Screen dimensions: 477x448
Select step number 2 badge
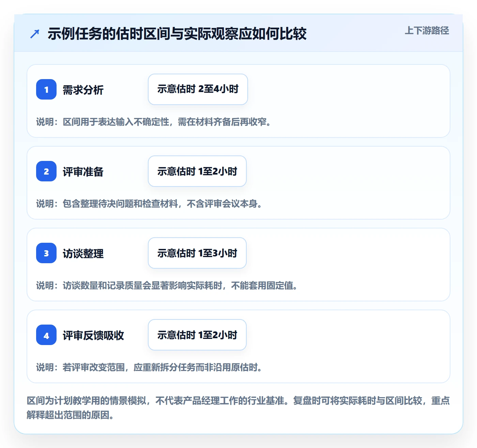[x=46, y=171]
